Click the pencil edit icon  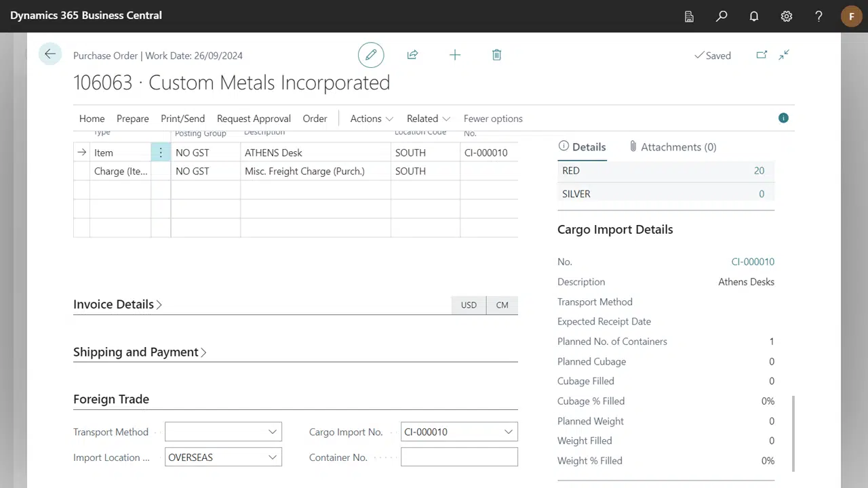tap(371, 55)
